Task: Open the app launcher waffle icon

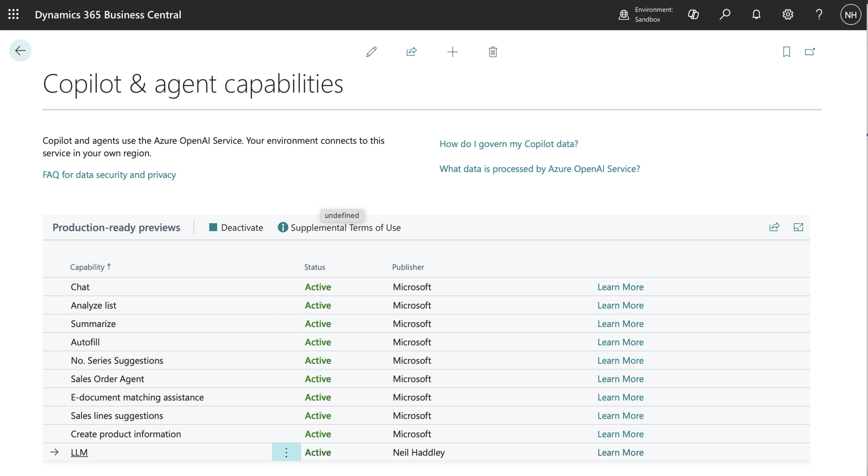Action: pos(13,15)
